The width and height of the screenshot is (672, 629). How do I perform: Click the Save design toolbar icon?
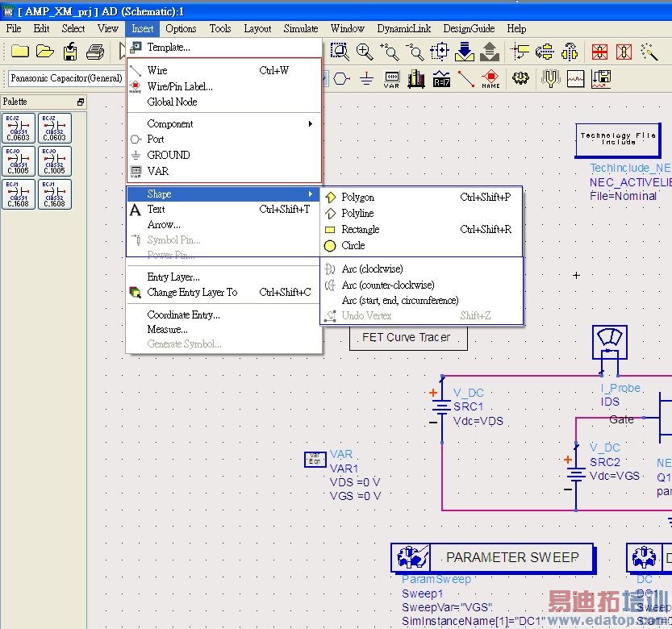click(x=70, y=52)
